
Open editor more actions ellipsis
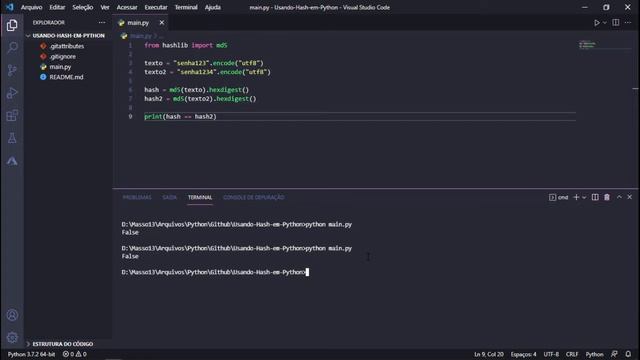tap(628, 22)
